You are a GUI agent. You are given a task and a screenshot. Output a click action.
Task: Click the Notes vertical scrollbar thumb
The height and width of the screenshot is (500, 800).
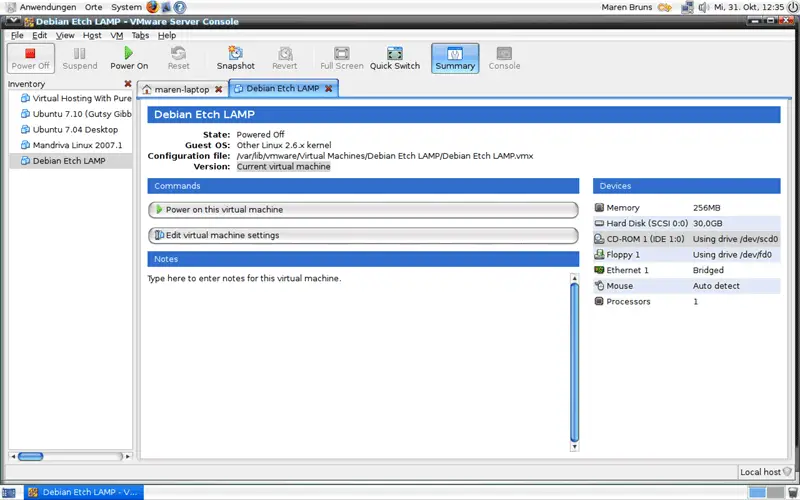coord(574,363)
